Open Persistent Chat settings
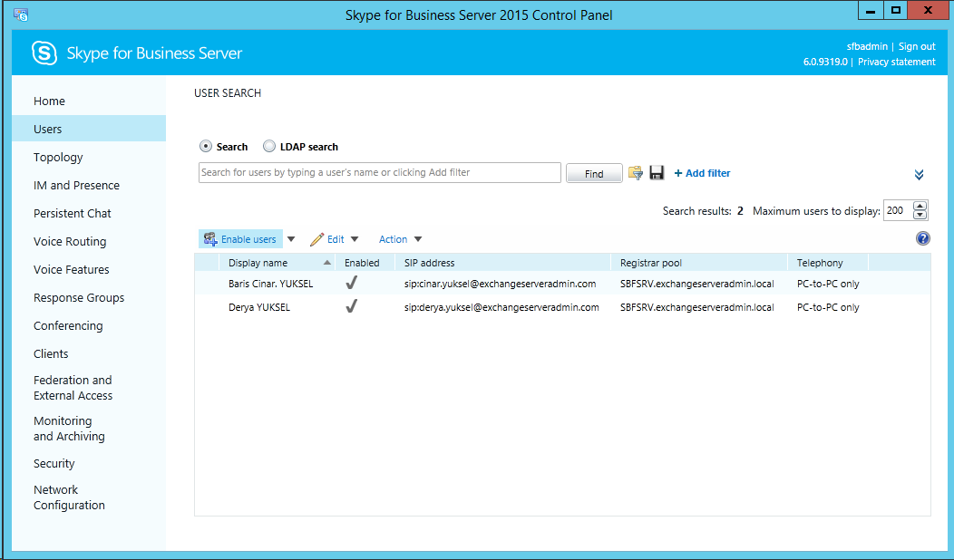Image resolution: width=954 pixels, height=560 pixels. [x=73, y=213]
